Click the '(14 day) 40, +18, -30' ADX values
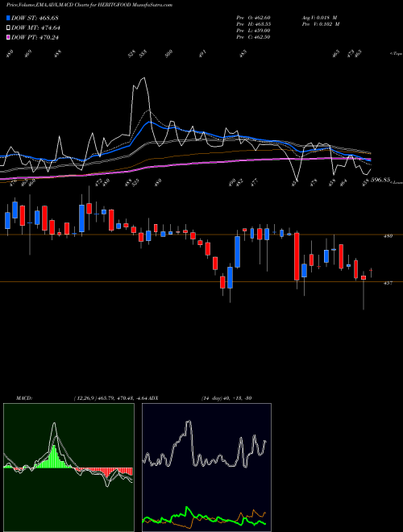Image resolution: width=403 pixels, height=532 pixels. pos(226,397)
